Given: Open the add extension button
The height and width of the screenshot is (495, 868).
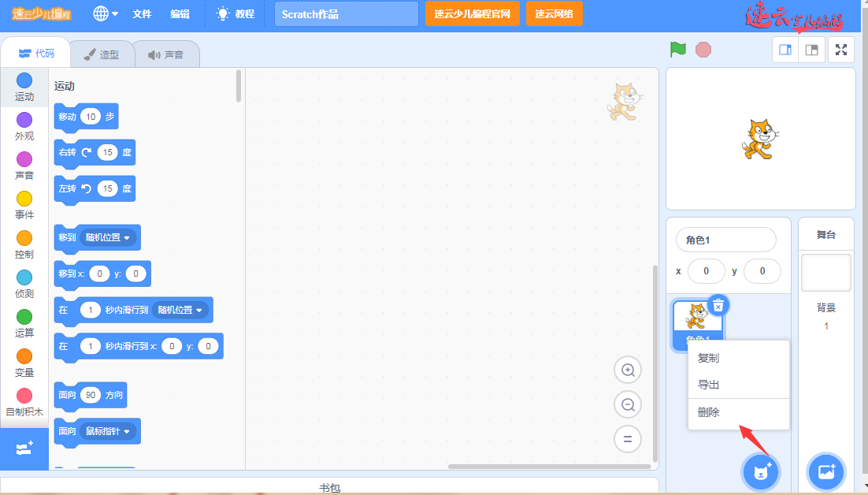Looking at the screenshot, I should pyautogui.click(x=24, y=448).
